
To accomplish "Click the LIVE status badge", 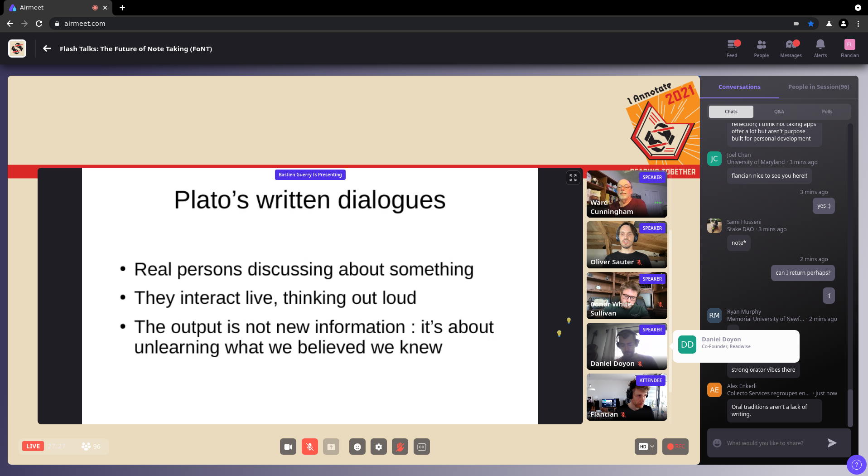I will tap(33, 446).
